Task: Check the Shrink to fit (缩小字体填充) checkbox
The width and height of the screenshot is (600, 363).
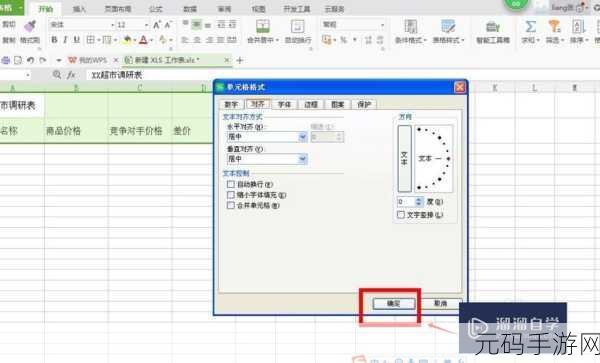Action: pyautogui.click(x=231, y=195)
